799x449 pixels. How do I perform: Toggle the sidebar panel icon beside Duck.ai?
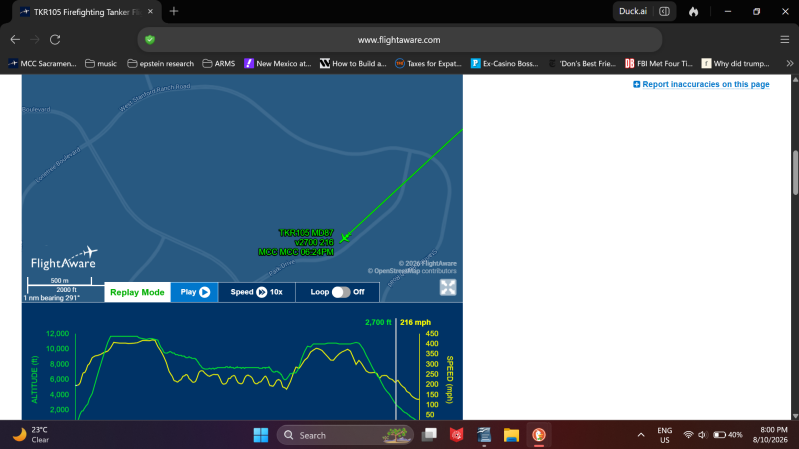(x=664, y=11)
